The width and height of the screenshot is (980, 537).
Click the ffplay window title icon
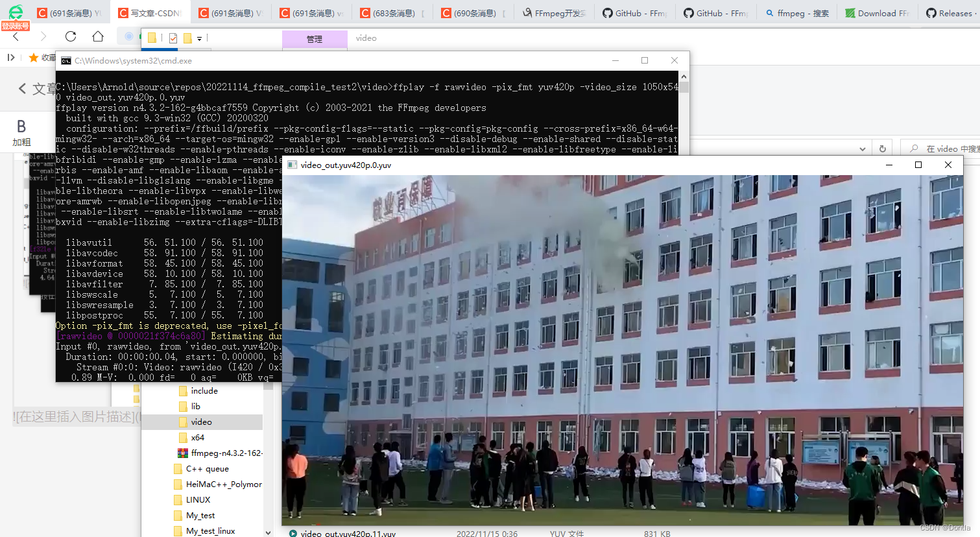pos(292,165)
